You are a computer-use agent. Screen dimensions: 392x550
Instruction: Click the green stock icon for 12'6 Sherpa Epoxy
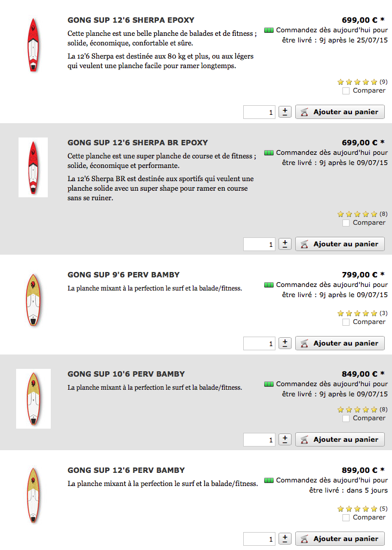click(269, 30)
